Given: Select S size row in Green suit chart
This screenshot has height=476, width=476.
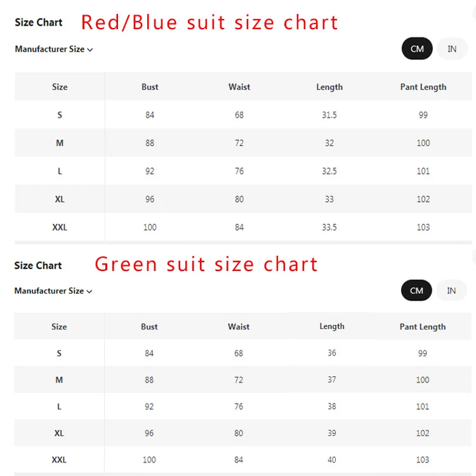Looking at the screenshot, I should [x=59, y=353].
